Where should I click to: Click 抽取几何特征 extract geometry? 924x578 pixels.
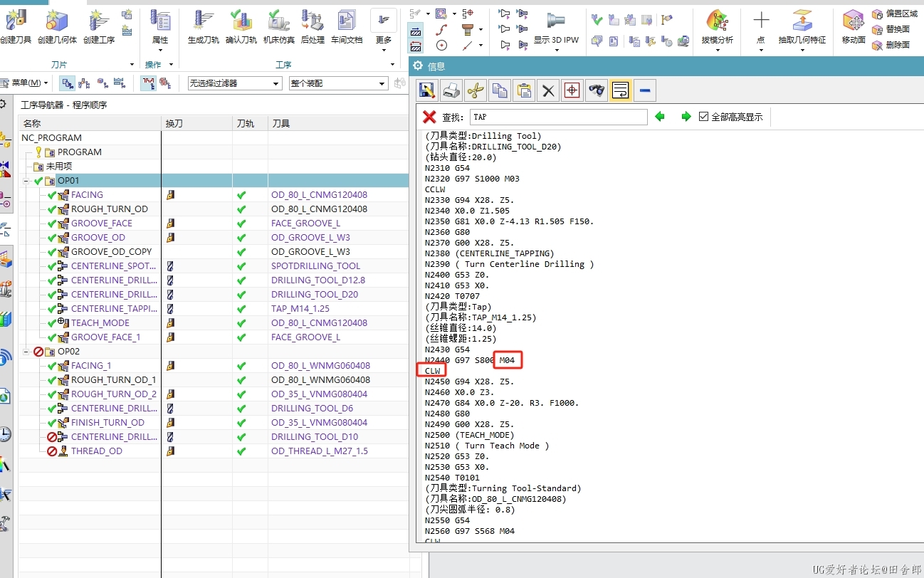[802, 31]
